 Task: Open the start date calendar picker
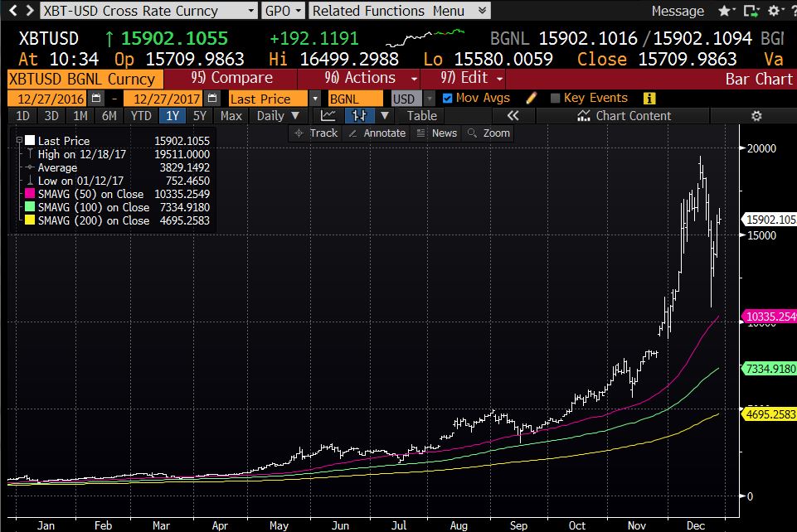[98, 99]
